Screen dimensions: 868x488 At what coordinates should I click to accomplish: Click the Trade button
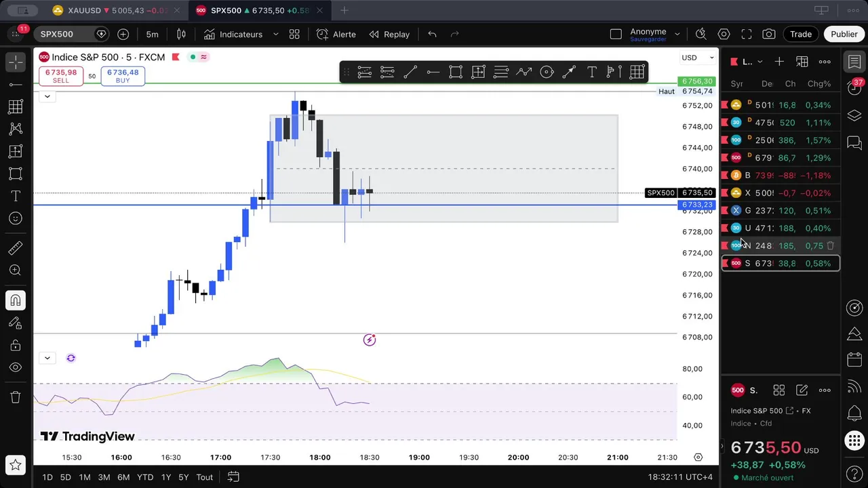[x=801, y=34]
